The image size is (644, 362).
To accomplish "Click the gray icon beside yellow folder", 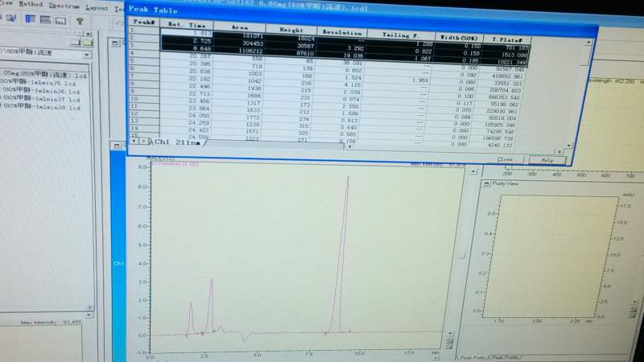I will (x=75, y=42).
